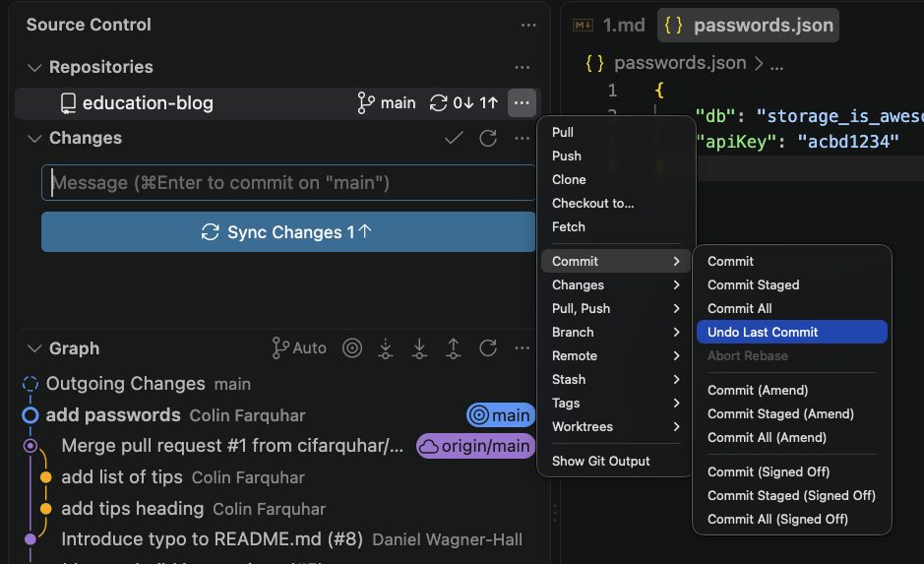
Task: Click the education-blog repository icon
Action: [68, 103]
